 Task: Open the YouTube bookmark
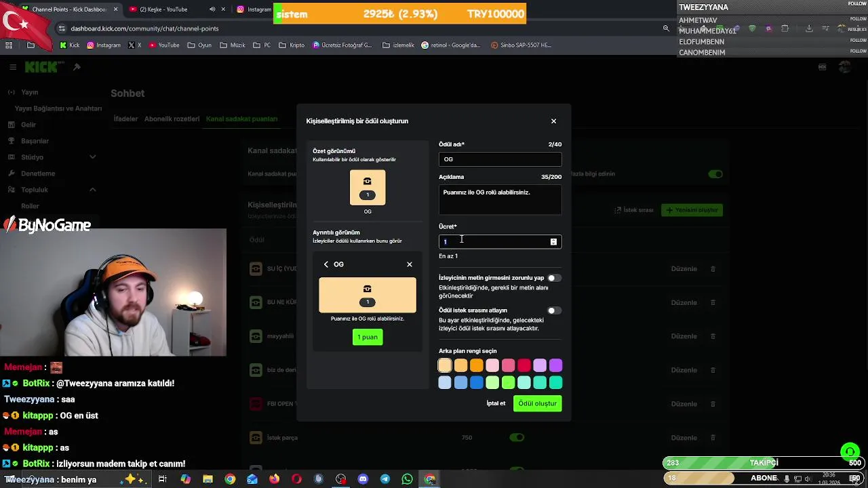coord(163,45)
